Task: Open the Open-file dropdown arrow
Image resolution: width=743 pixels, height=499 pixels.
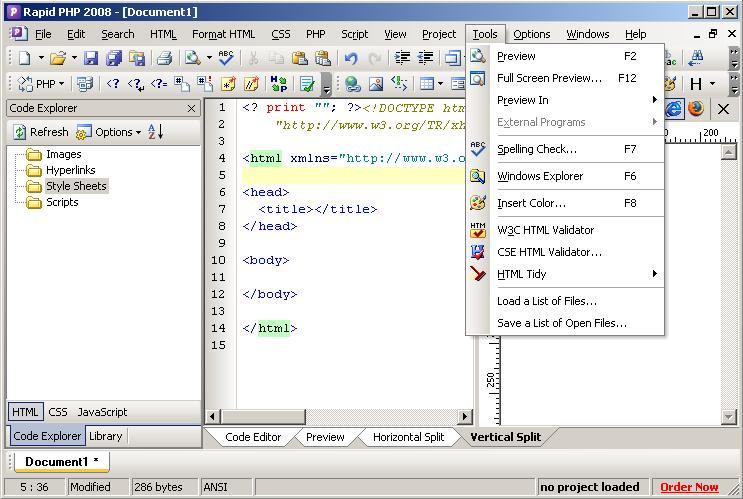Action: coord(74,58)
